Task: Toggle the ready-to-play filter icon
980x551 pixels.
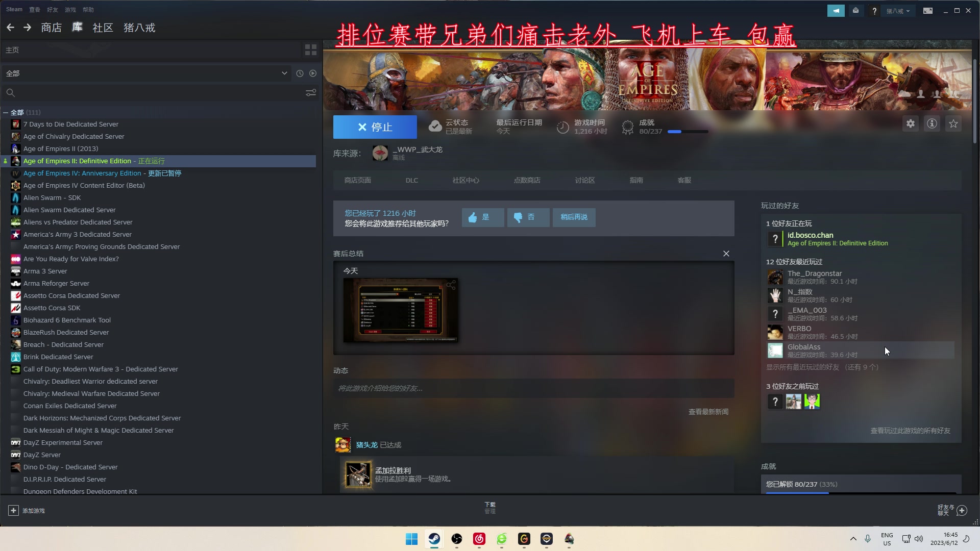Action: (x=313, y=73)
